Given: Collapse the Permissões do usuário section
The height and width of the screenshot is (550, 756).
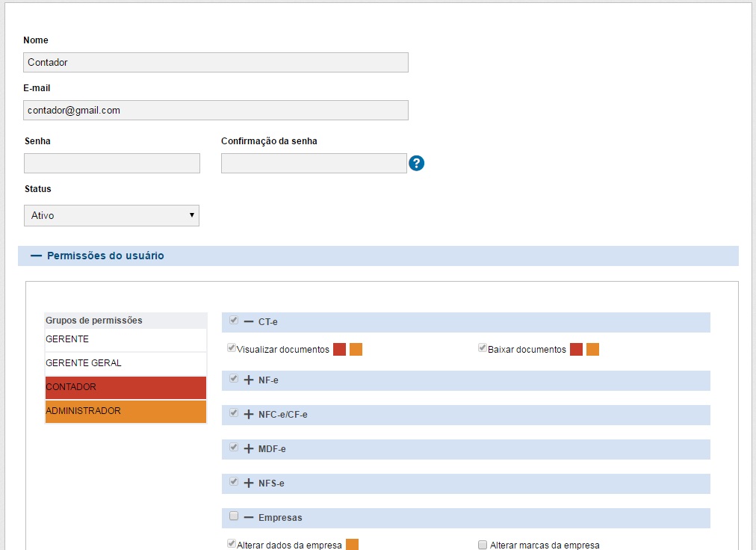Looking at the screenshot, I should tap(36, 256).
